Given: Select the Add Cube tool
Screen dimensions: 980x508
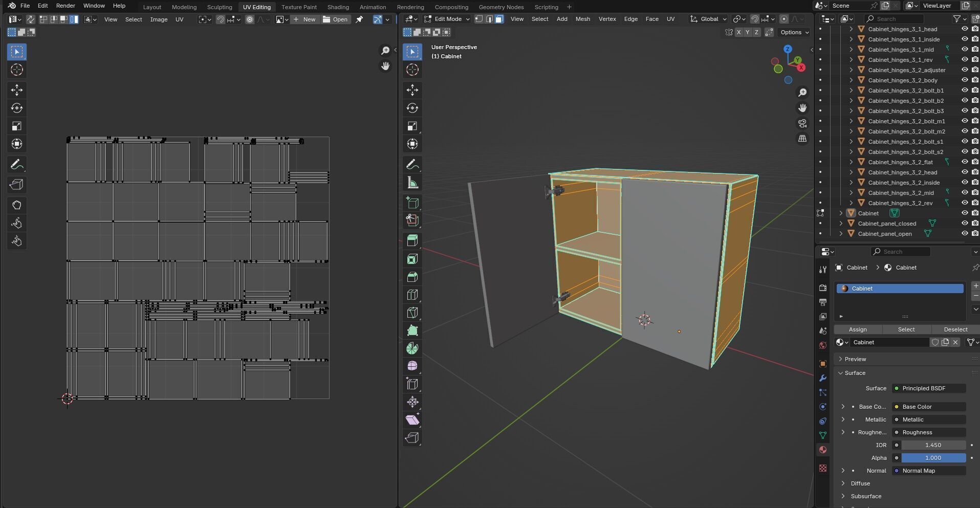Looking at the screenshot, I should [412, 203].
